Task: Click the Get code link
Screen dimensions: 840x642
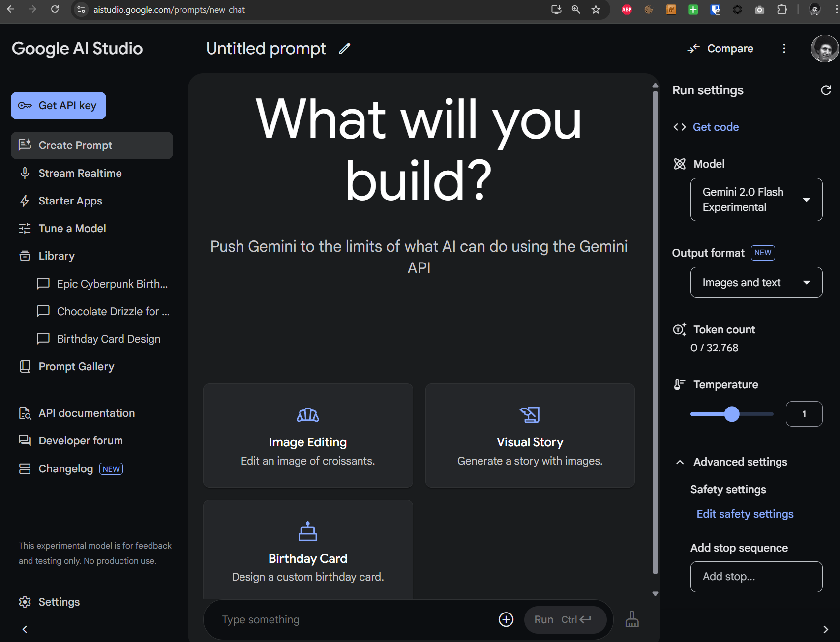Action: (x=716, y=127)
